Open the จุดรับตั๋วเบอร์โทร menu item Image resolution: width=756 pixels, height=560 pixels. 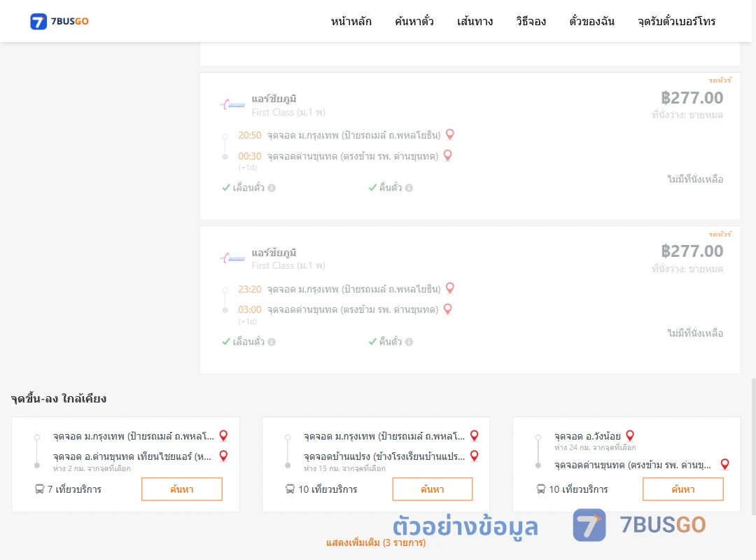click(x=676, y=21)
